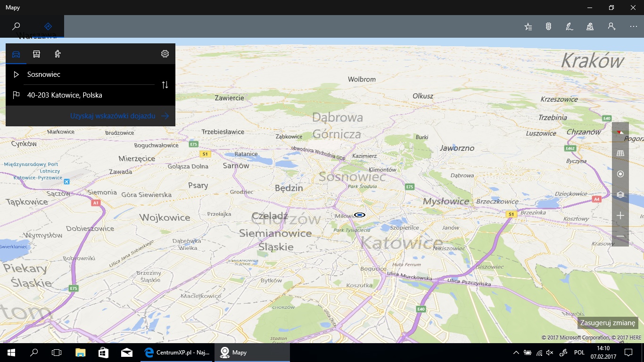Click Katowice-Pyrzowice airport icon on map
Viewport: 644px width, 362px height.
67,181
